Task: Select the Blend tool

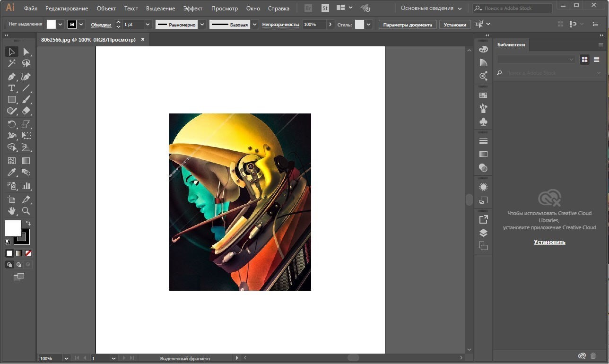Action: pyautogui.click(x=26, y=173)
